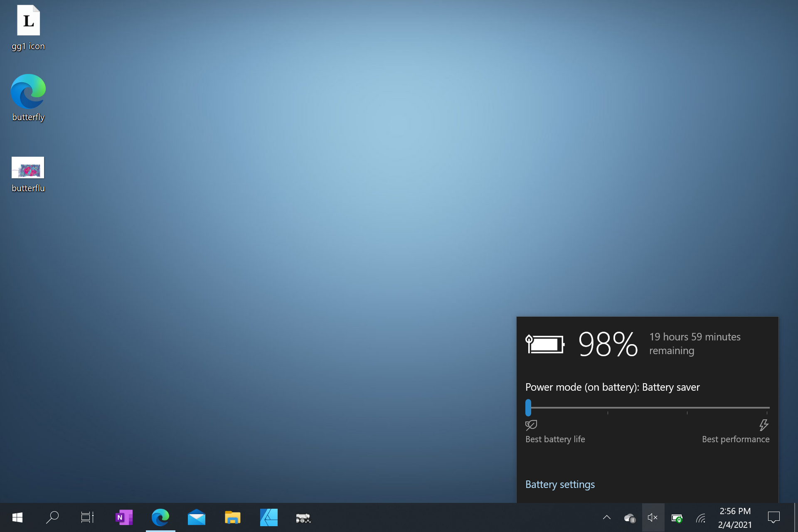
Task: Open the Mail app in taskbar
Action: (196, 517)
